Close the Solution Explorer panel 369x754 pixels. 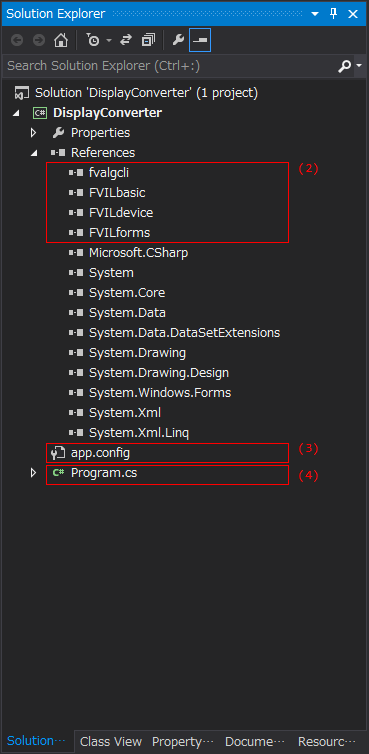click(x=353, y=14)
